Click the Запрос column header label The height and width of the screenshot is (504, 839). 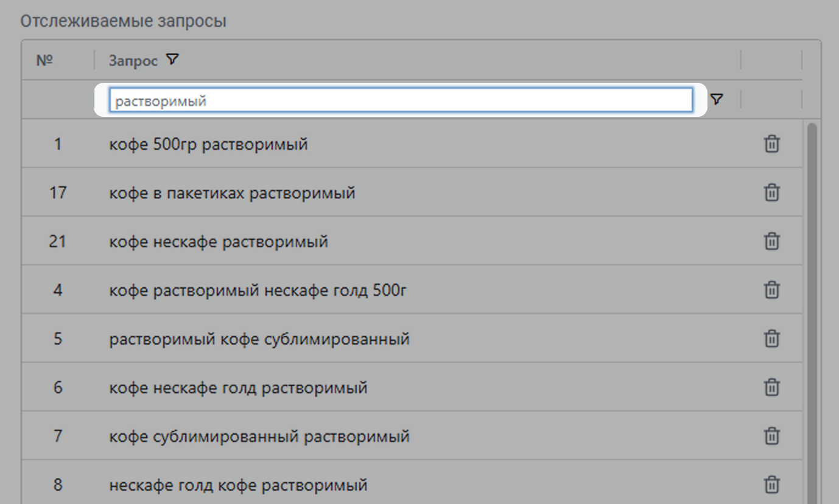point(133,61)
